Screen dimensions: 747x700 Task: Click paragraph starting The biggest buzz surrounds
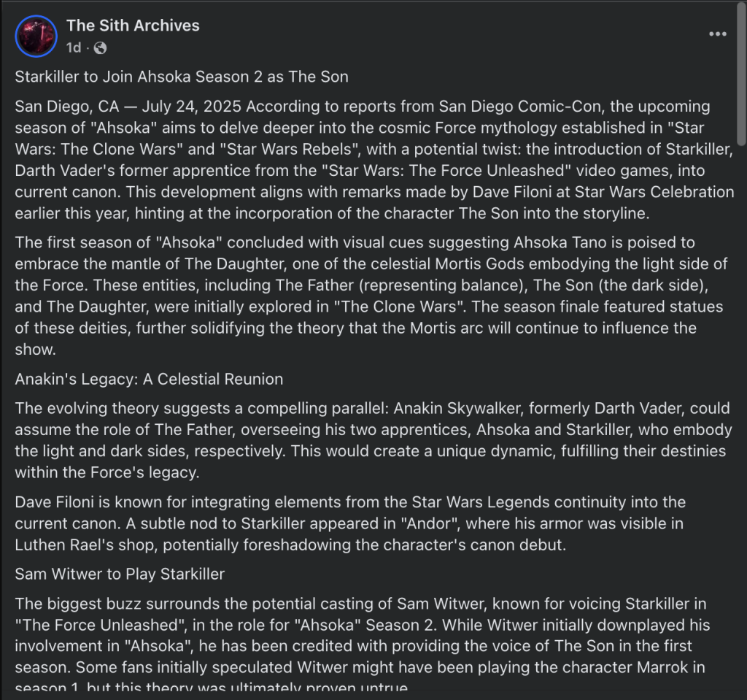(362, 645)
